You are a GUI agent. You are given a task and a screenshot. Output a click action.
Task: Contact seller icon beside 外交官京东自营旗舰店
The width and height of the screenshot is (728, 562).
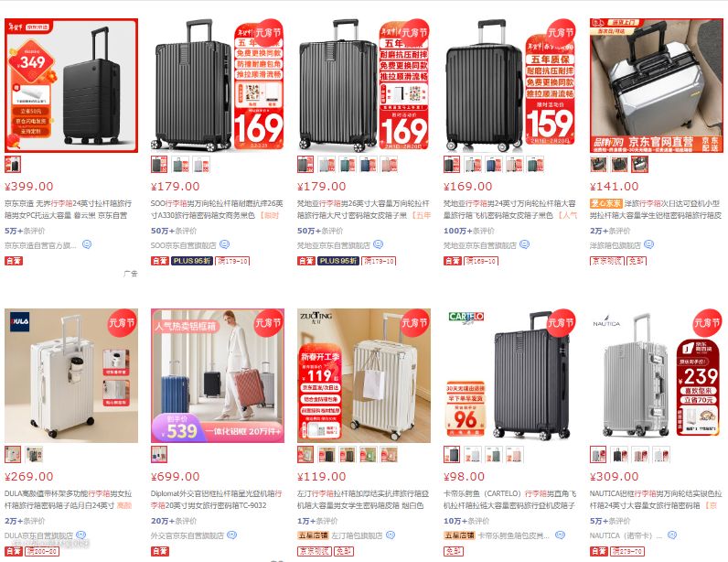point(231,535)
